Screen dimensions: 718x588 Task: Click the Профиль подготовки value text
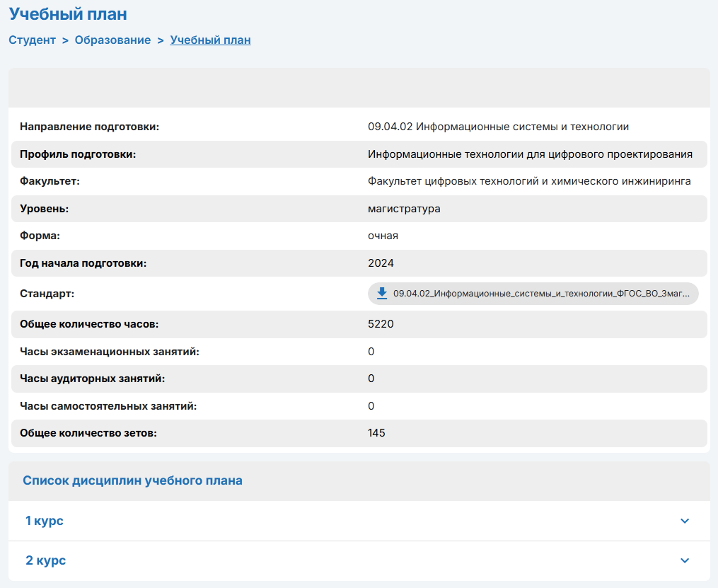coord(530,154)
